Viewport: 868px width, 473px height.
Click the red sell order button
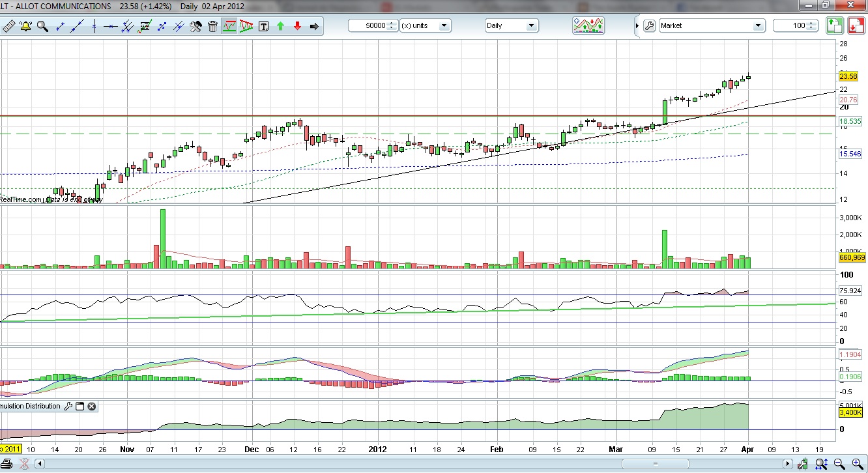[x=856, y=25]
